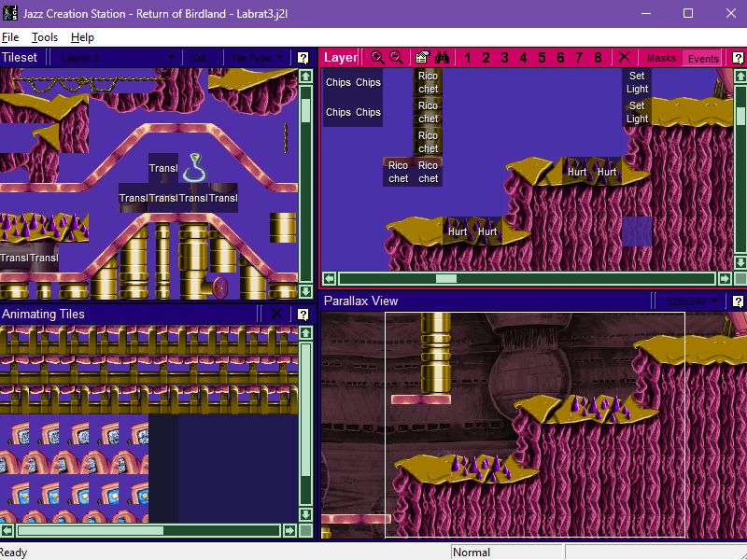Click Tileset vertical scrollbar thumb
Image resolution: width=747 pixels, height=560 pixels.
tap(306, 110)
